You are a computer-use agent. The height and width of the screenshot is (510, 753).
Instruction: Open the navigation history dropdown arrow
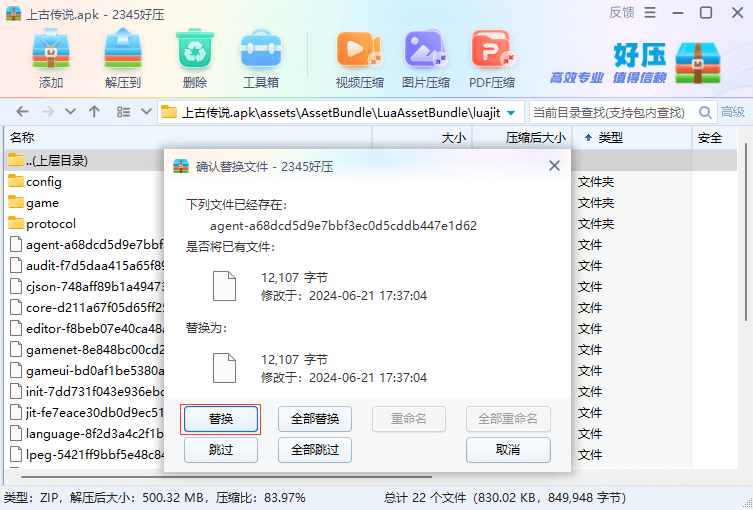coord(70,112)
